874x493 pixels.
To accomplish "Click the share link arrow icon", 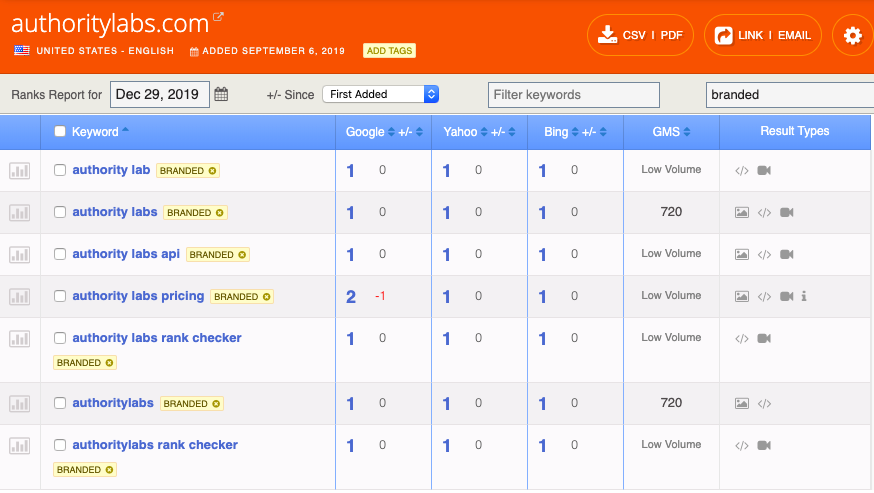I will pos(724,36).
